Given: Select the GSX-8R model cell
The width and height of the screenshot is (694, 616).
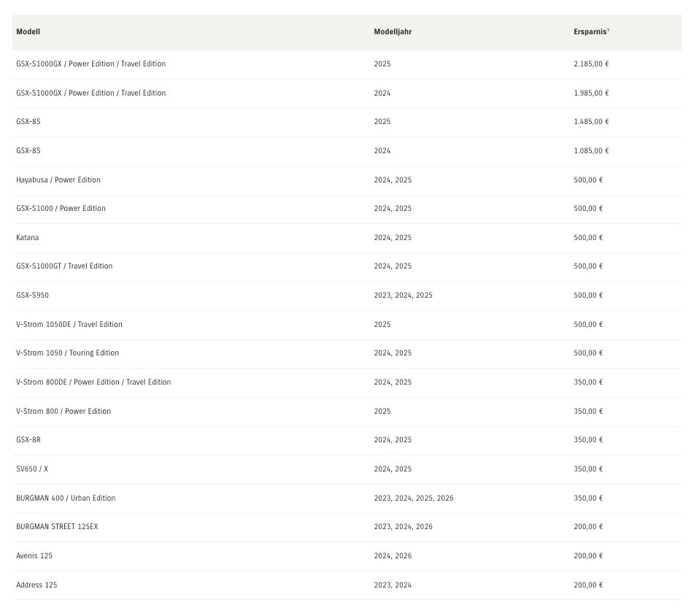Looking at the screenshot, I should [28, 440].
